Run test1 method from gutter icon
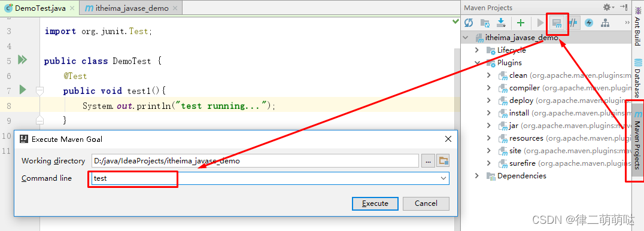This screenshot has width=644, height=231. click(23, 89)
